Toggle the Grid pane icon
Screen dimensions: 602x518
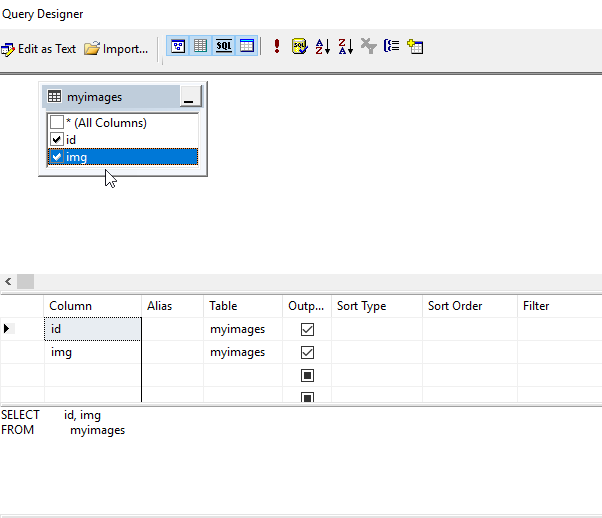[x=200, y=46]
